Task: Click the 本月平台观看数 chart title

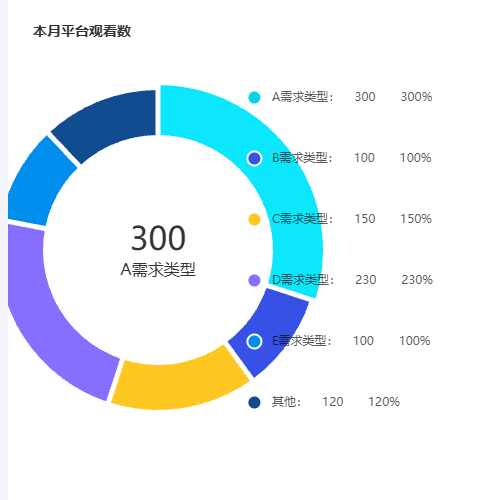Action: pos(82,31)
